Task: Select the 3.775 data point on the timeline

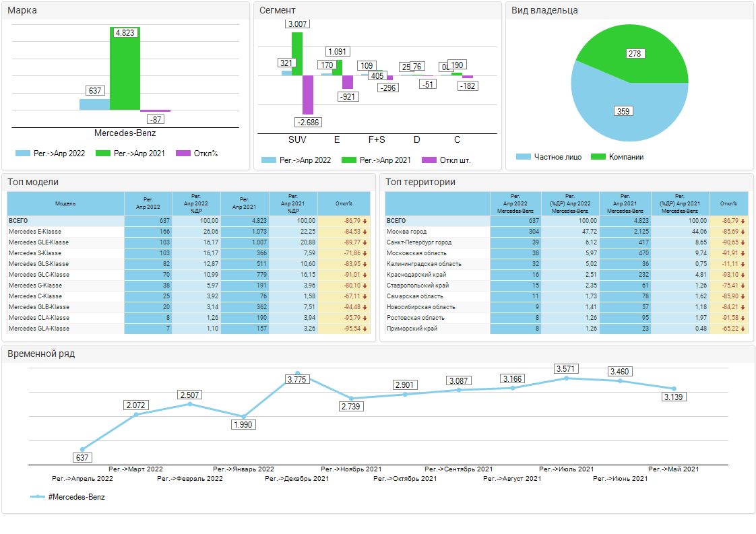Action: click(297, 373)
